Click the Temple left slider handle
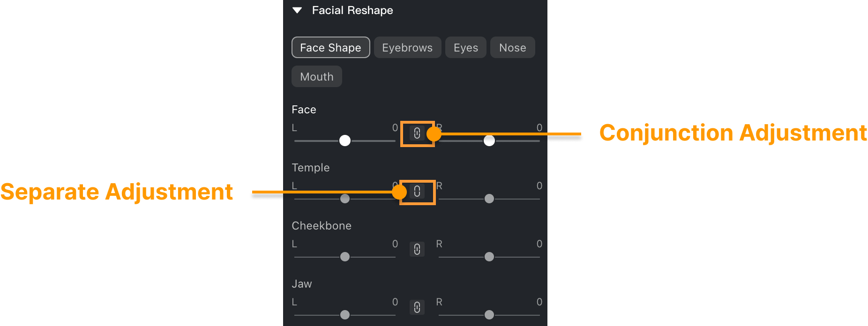This screenshot has width=868, height=326. [345, 199]
